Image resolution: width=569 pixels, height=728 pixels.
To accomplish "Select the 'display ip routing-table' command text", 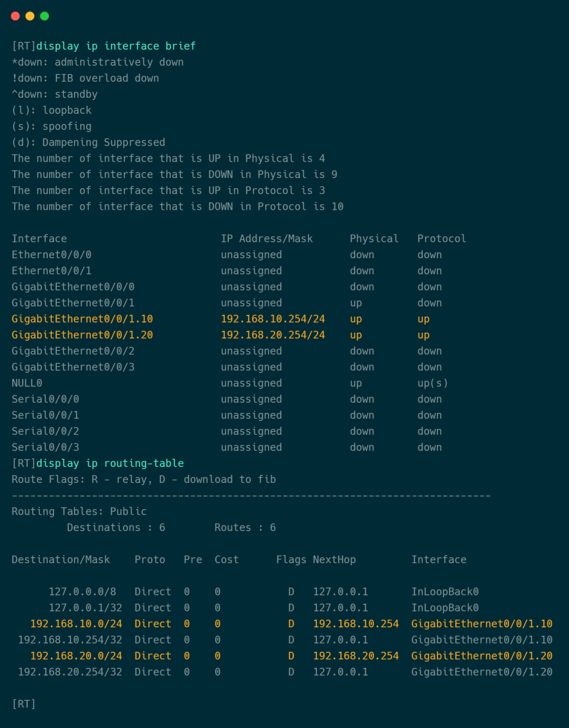I will (x=110, y=463).
